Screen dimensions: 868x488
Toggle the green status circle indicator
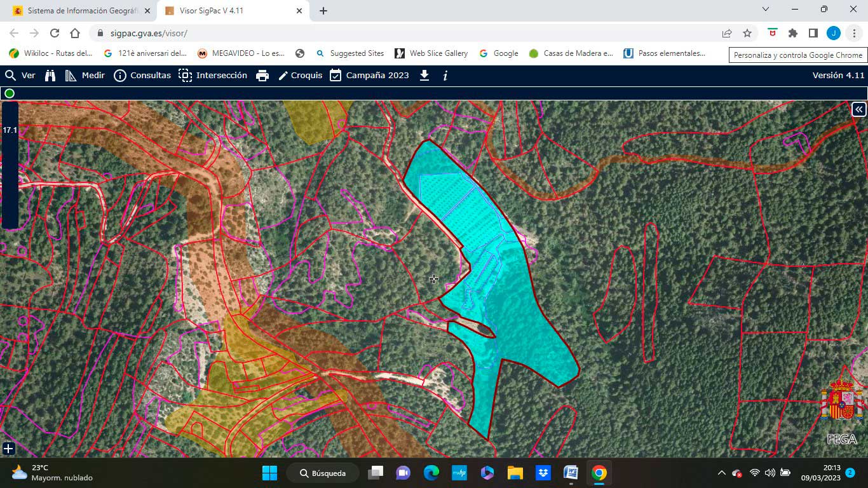pyautogui.click(x=10, y=93)
